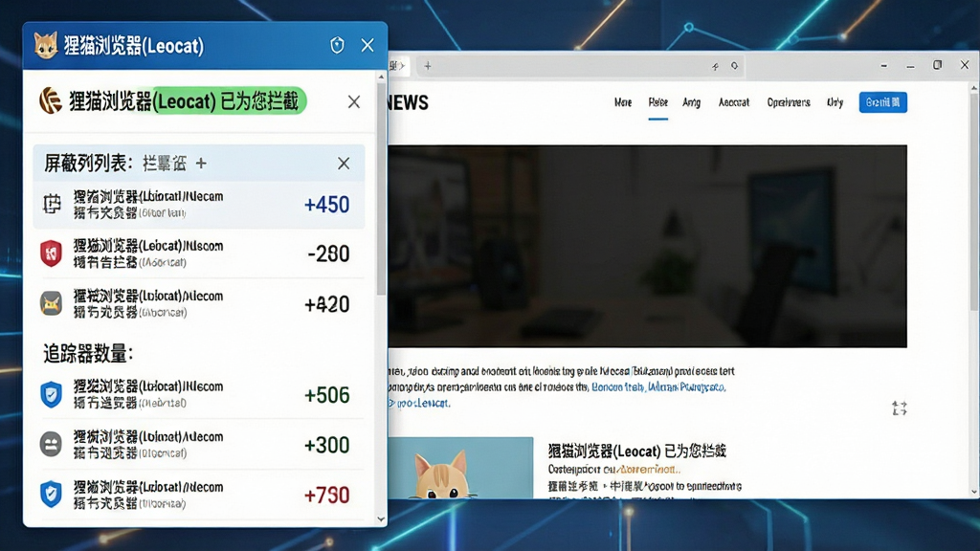This screenshot has width=980, height=551.
Task: Close the Leocat popup from its blue title bar
Action: click(367, 45)
